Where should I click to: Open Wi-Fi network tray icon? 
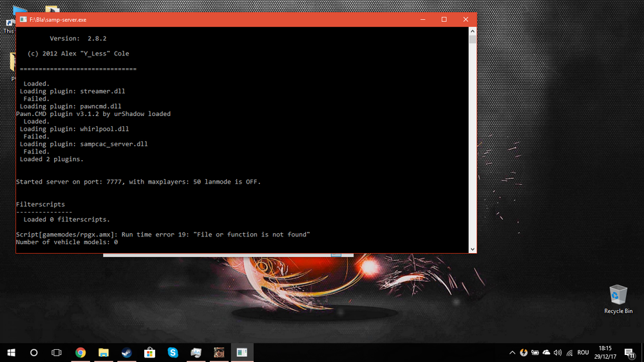coord(569,352)
